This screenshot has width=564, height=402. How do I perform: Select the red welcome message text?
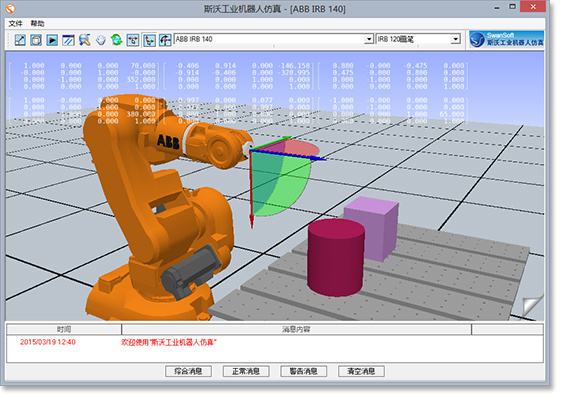(169, 342)
